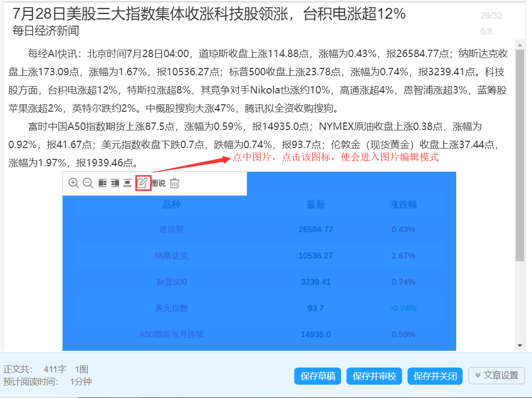This screenshot has height=398, width=532.
Task: Click the first paragraph starting 每经AI快讯
Action: coord(258,81)
